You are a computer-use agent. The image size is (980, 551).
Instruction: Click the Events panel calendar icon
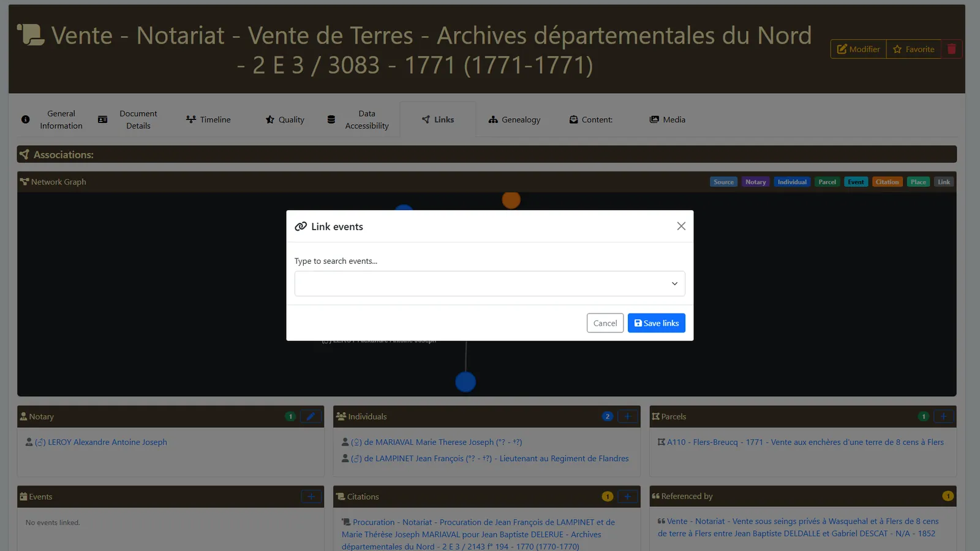click(x=23, y=497)
